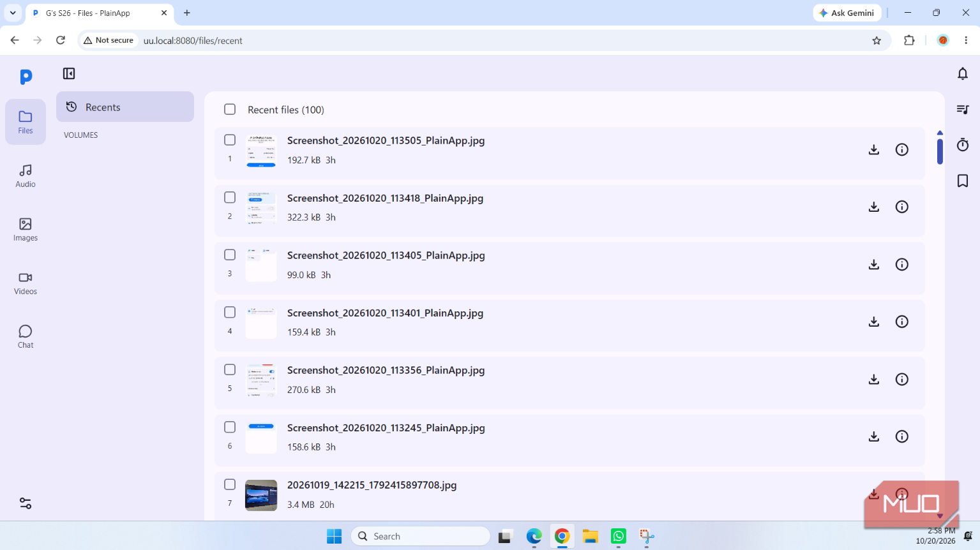Download Screenshot_20261020_113505_PlainApp.jpg
The width and height of the screenshot is (980, 550).
point(874,150)
